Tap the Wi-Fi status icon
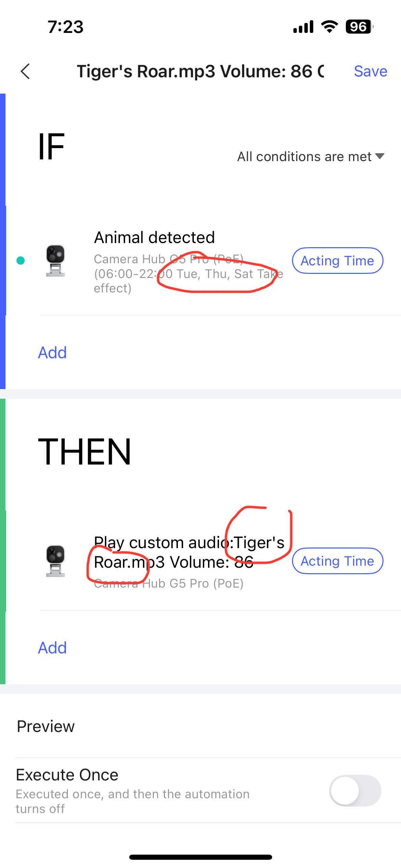The height and width of the screenshot is (868, 401). [x=329, y=27]
